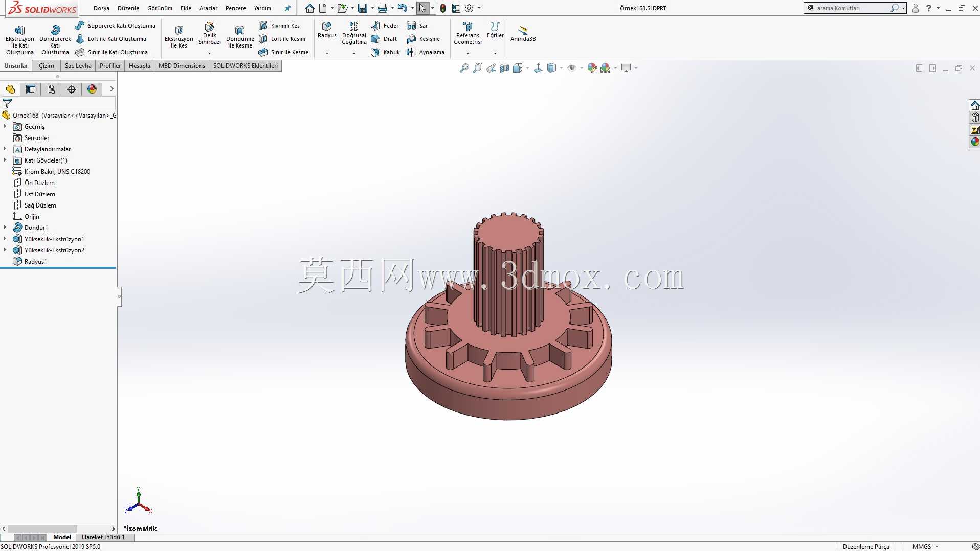Open the Araçlar menu
This screenshot has width=980, height=551.
coord(208,8)
